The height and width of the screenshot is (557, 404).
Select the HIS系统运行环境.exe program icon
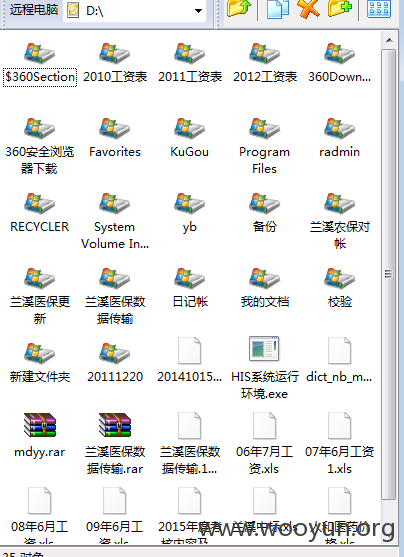tap(264, 348)
